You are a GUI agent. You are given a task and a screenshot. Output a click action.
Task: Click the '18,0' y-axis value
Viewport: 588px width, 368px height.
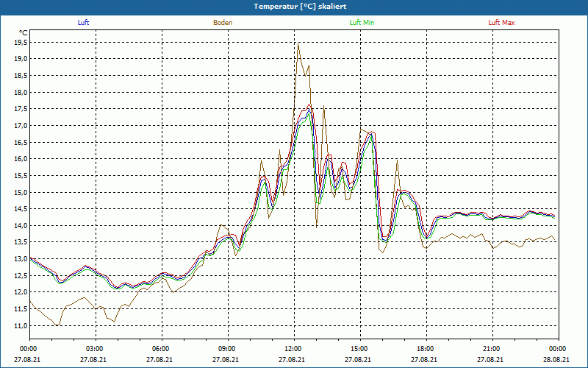pos(21,93)
